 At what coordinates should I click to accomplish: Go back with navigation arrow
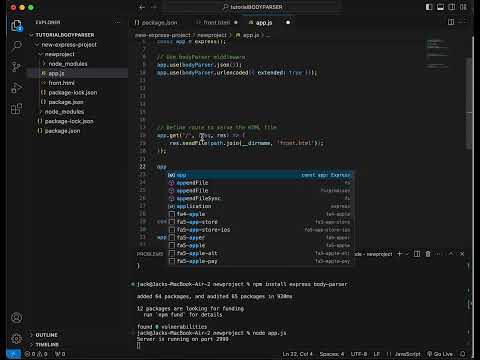click(142, 7)
